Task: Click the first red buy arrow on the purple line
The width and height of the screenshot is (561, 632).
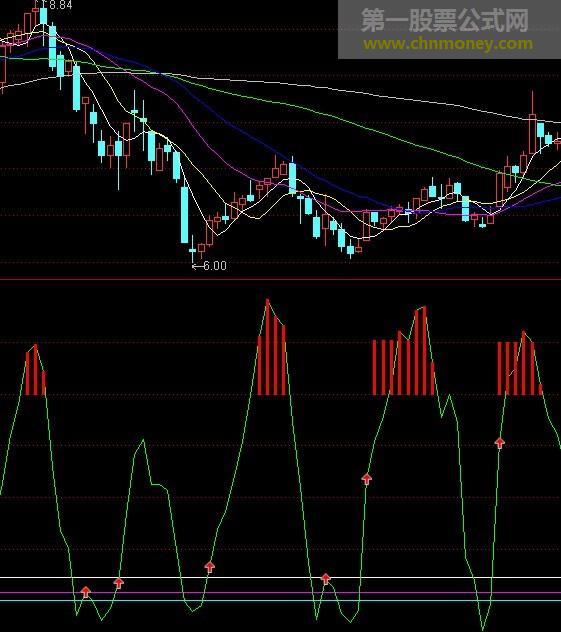Action: click(85, 592)
